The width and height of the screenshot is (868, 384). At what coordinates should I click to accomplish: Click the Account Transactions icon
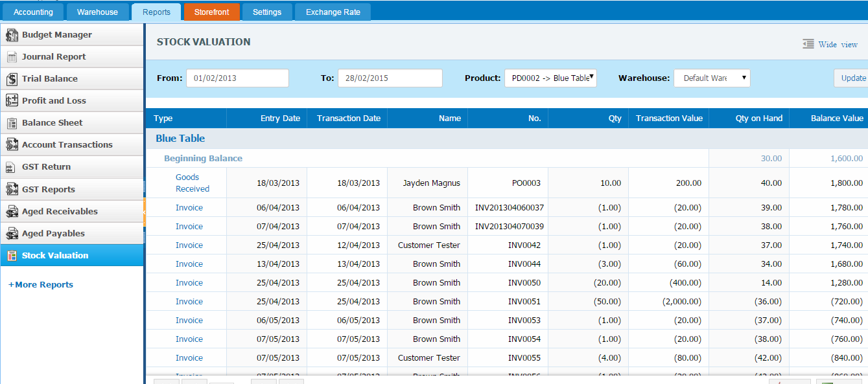[x=12, y=145]
